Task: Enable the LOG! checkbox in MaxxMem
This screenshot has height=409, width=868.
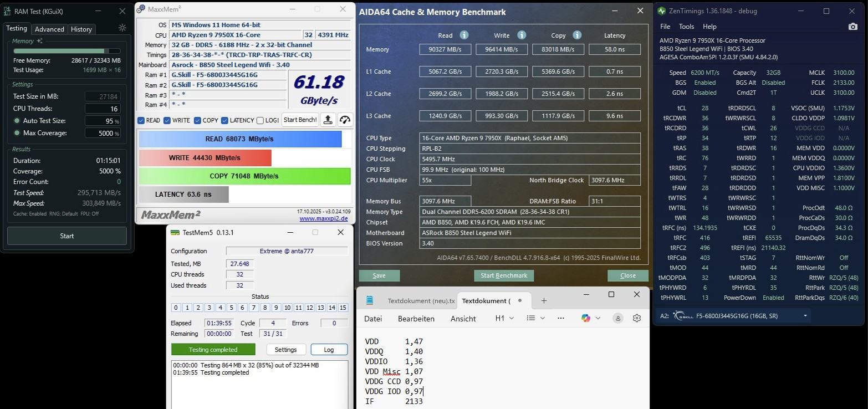Action: point(260,120)
